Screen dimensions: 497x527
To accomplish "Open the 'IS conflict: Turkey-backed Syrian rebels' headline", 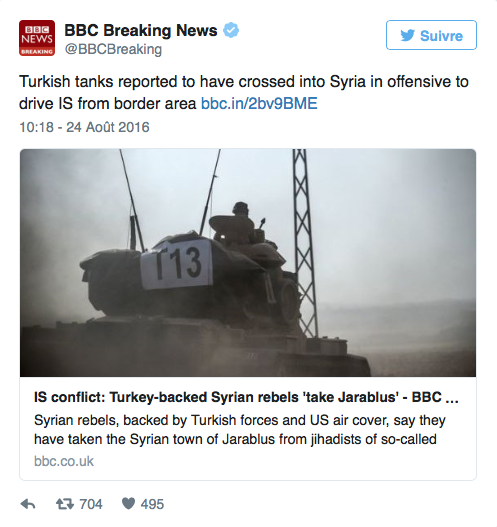I will pyautogui.click(x=246, y=397).
